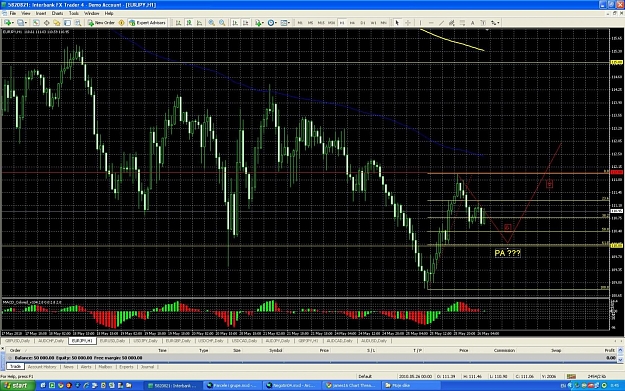Open the Strategy Tester icon

78,23
